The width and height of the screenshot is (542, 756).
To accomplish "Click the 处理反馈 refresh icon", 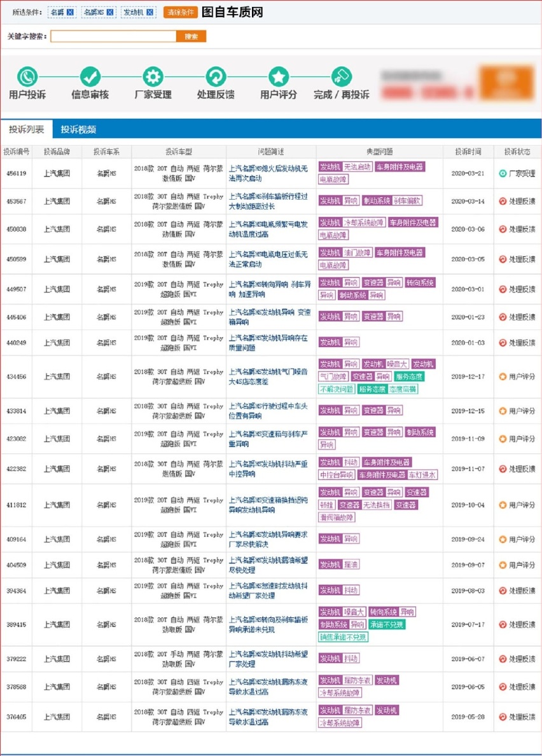I will pos(216,77).
